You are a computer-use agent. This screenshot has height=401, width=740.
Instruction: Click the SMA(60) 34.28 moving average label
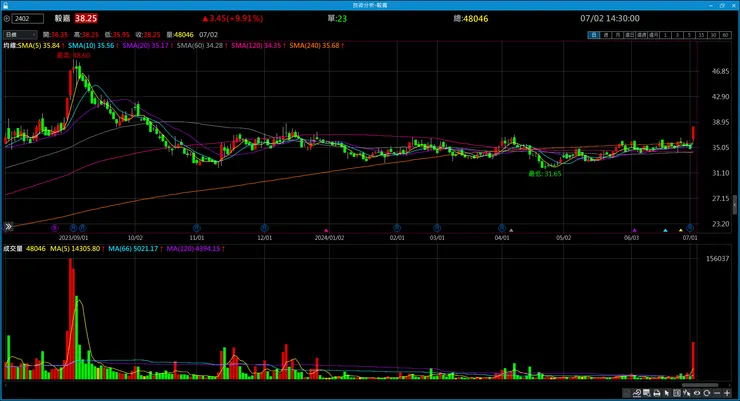(x=202, y=45)
